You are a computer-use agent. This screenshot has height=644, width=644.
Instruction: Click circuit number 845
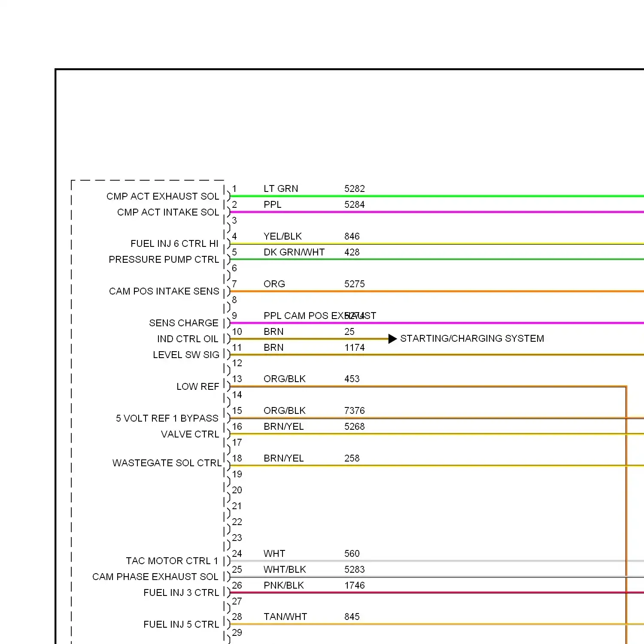click(x=352, y=617)
